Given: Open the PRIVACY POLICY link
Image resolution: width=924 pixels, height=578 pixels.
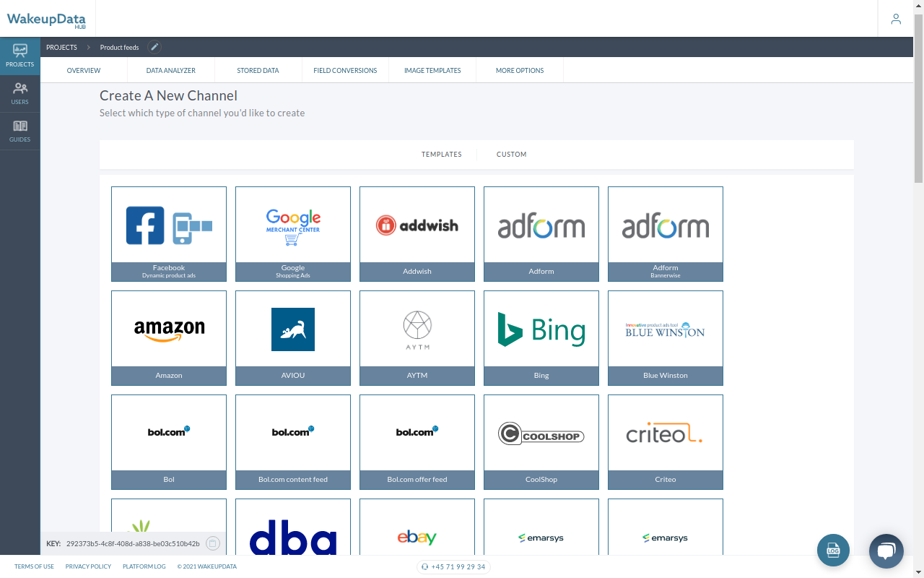Looking at the screenshot, I should 87,566.
